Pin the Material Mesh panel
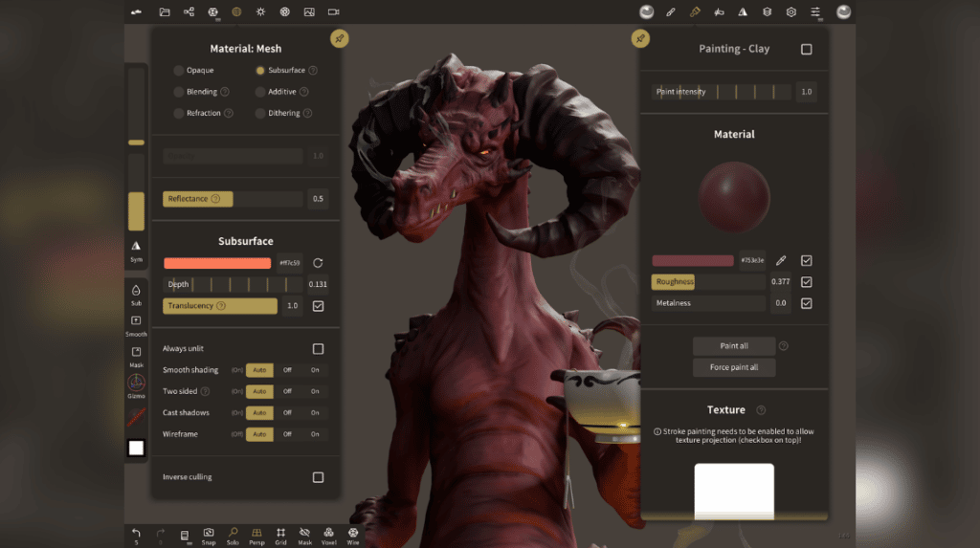The width and height of the screenshot is (980, 548). (x=340, y=39)
